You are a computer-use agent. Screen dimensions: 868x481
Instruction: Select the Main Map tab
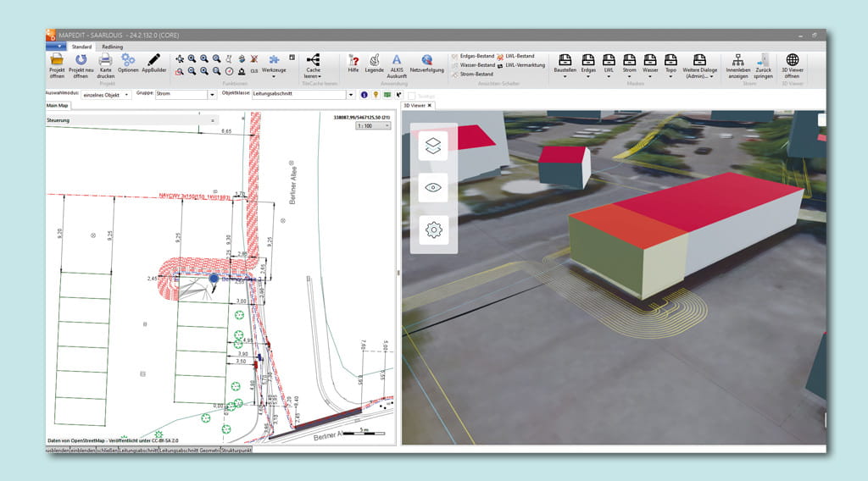(58, 105)
